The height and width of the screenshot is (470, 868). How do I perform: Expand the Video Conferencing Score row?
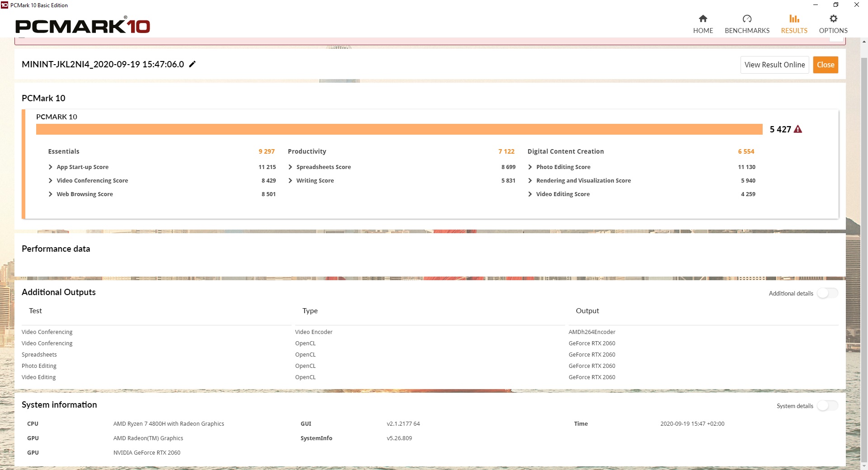pos(51,181)
